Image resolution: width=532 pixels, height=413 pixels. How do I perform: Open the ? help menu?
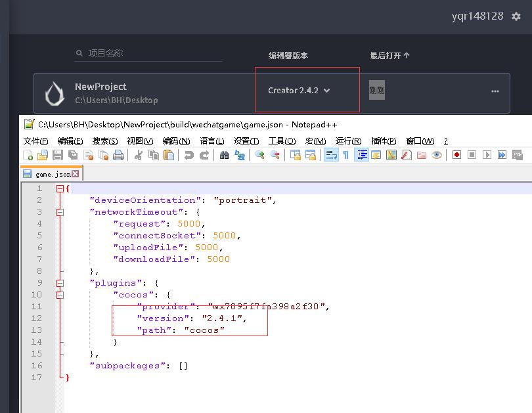[x=446, y=141]
